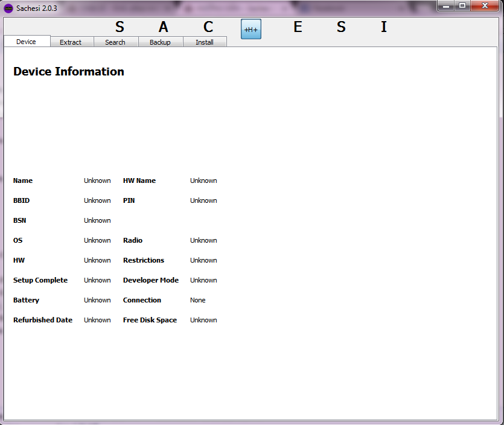Click the letter C in header
504x425 pixels.
208,27
